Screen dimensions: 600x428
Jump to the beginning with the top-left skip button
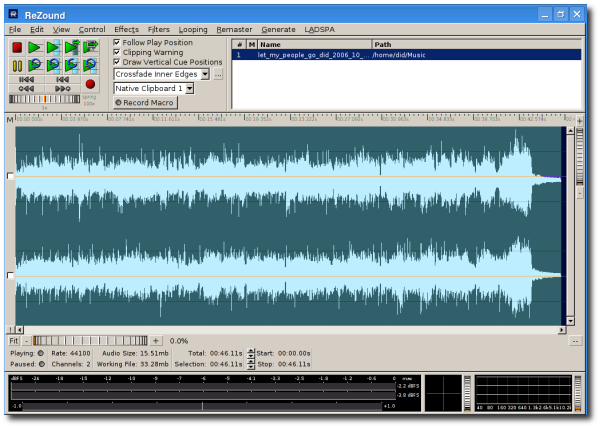point(27,79)
